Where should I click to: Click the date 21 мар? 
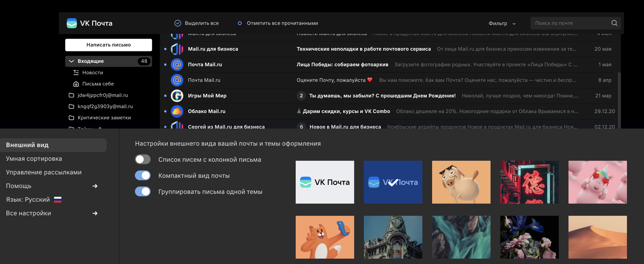(603, 96)
